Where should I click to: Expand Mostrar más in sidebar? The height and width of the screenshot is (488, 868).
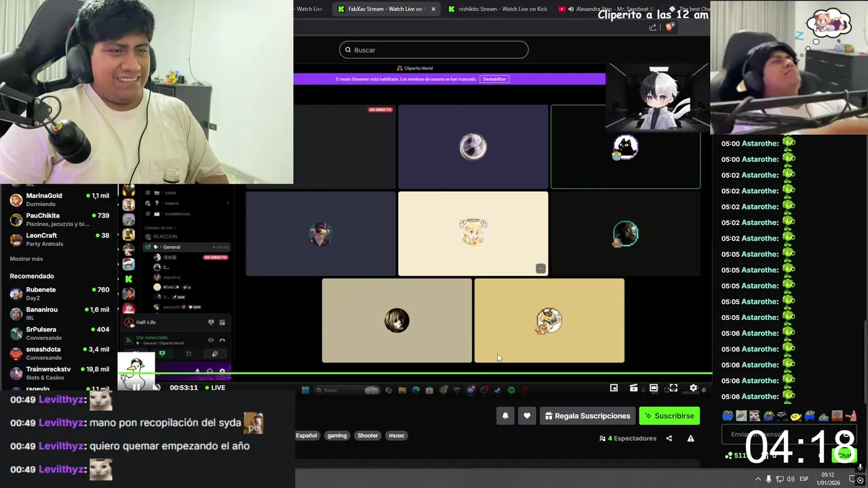(x=26, y=259)
